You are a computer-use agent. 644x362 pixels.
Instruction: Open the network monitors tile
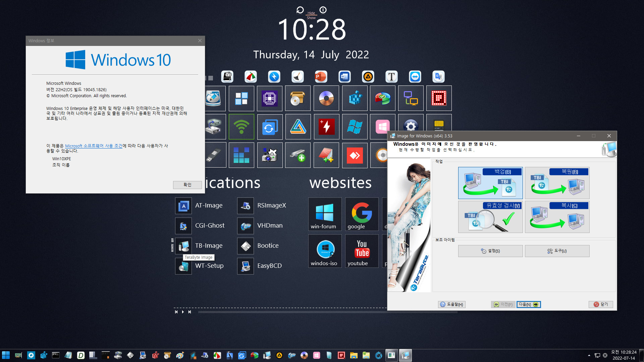411,99
